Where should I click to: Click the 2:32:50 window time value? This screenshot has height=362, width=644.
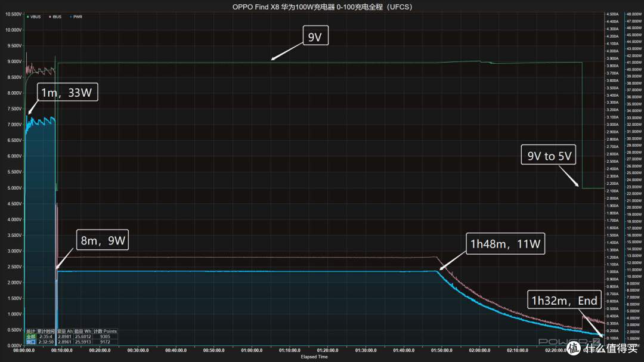tap(46, 342)
